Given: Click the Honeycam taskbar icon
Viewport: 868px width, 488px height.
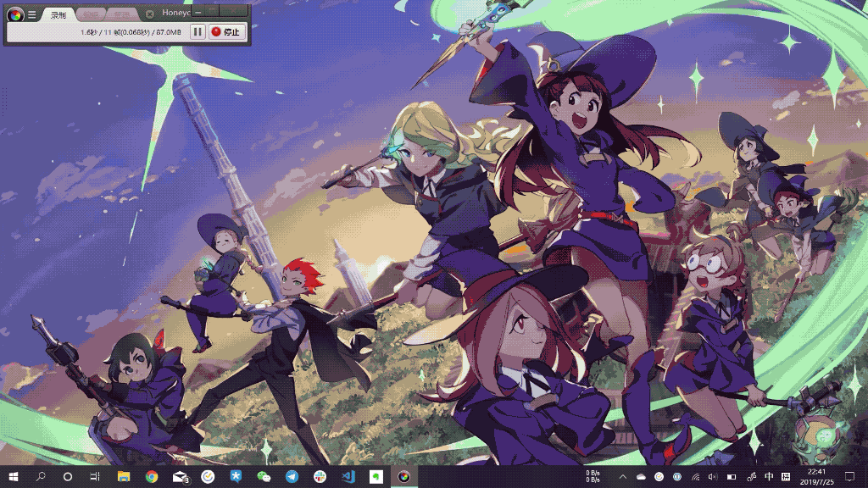Looking at the screenshot, I should [x=404, y=476].
